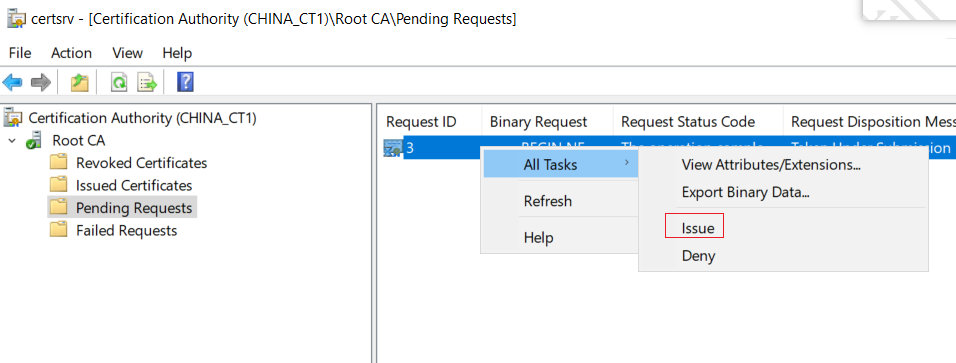The width and height of the screenshot is (956, 363).
Task: Choose Issue from the submenu
Action: coord(697,228)
